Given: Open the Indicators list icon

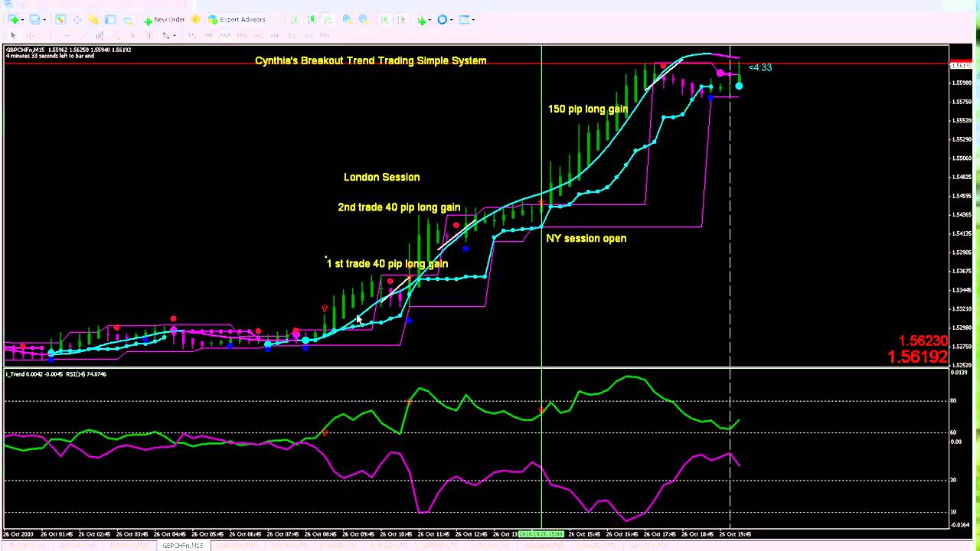Looking at the screenshot, I should [x=421, y=20].
